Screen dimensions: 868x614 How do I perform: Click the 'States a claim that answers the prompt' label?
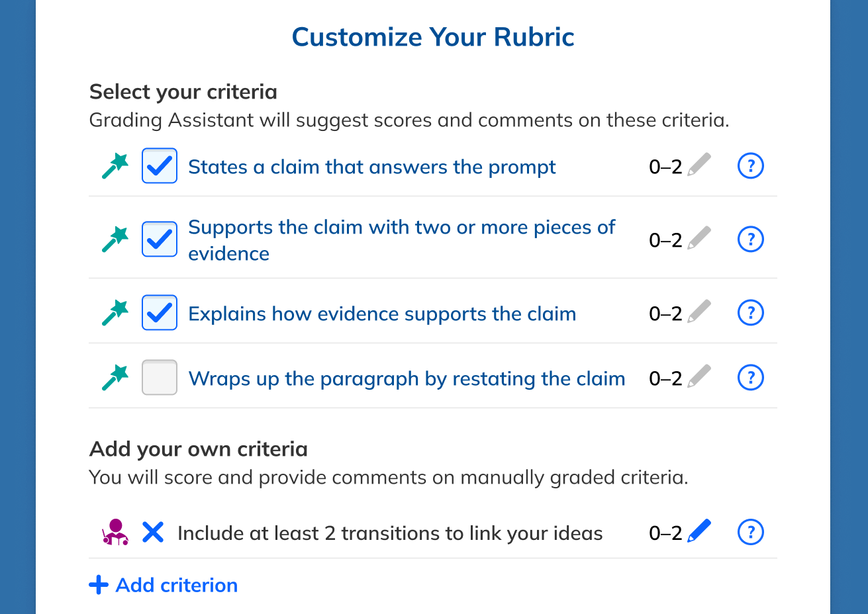371,167
